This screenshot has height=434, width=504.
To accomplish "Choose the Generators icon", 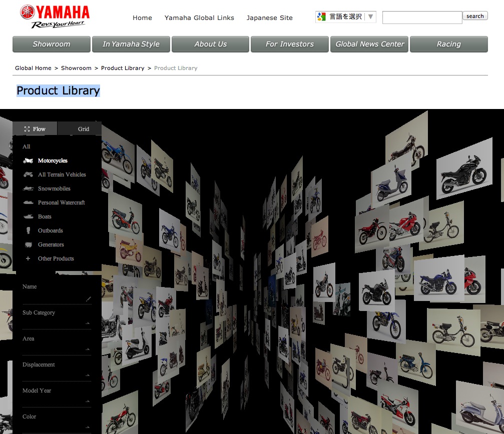I will coord(28,244).
